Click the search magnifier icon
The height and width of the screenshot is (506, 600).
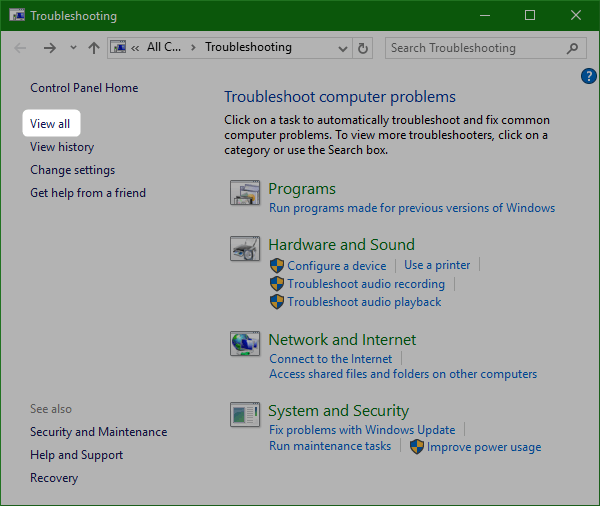pyautogui.click(x=573, y=48)
